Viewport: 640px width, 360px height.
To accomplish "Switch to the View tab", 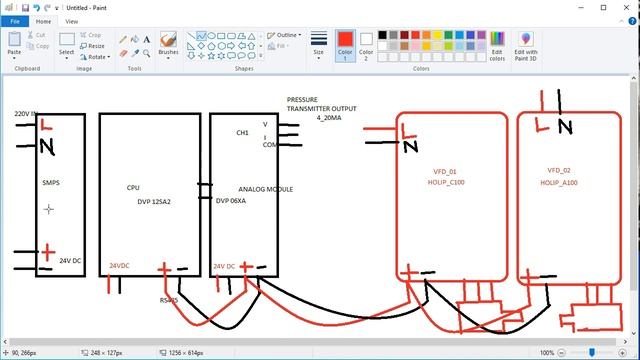I will [x=71, y=21].
